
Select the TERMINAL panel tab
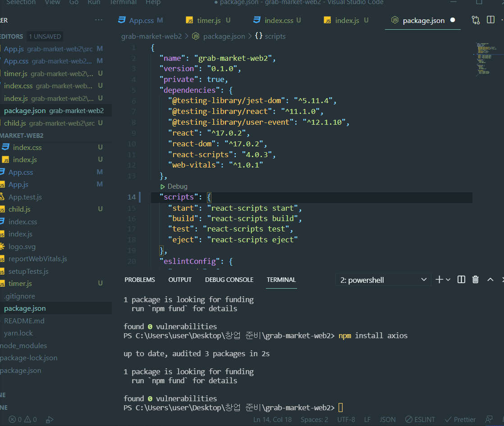tap(281, 280)
